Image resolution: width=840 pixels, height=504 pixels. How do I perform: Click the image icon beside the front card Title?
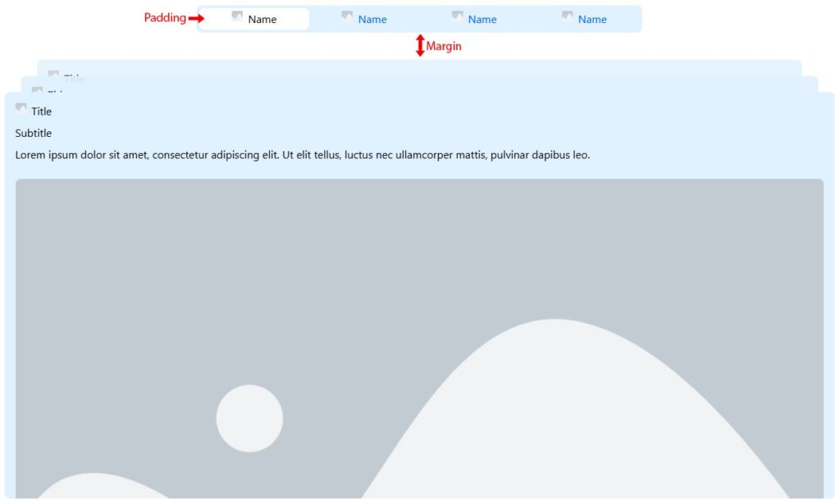pos(21,108)
